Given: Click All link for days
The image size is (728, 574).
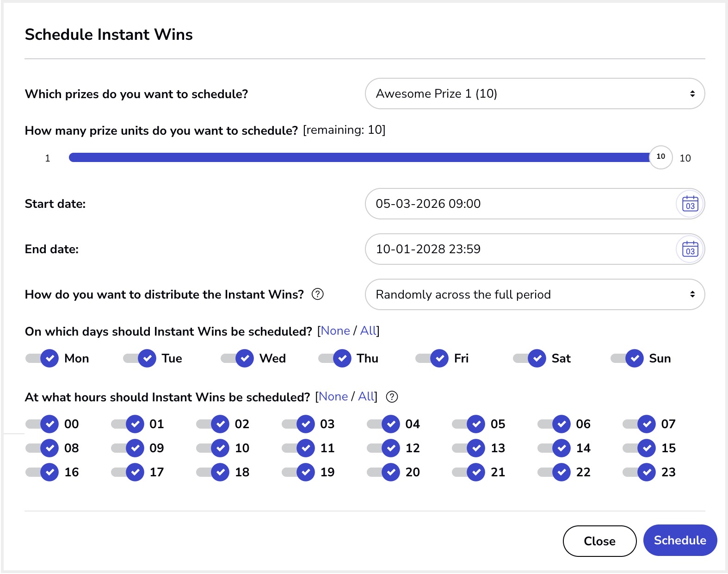Looking at the screenshot, I should 368,331.
